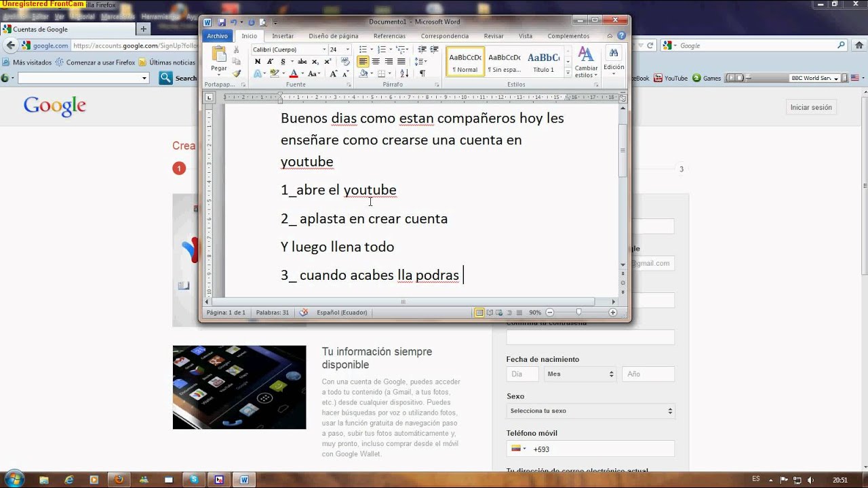
Task: Expand the Estilos gallery more arrow
Action: click(568, 73)
